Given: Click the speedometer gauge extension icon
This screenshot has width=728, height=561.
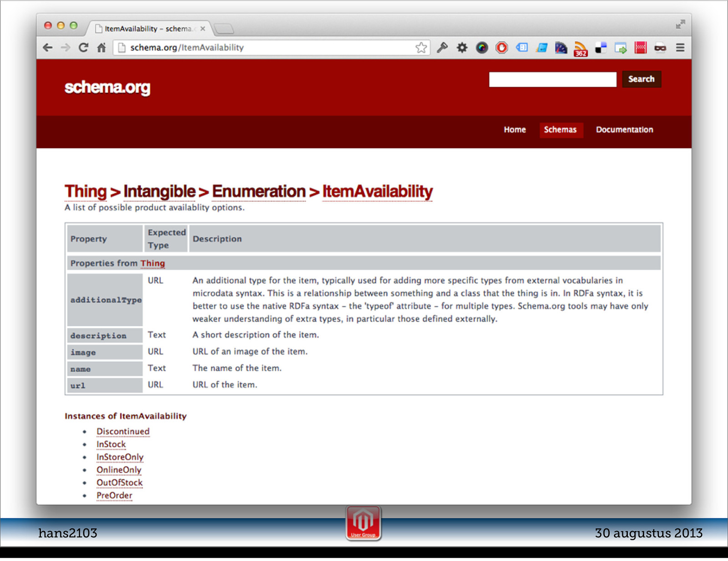Looking at the screenshot, I should pos(561,47).
